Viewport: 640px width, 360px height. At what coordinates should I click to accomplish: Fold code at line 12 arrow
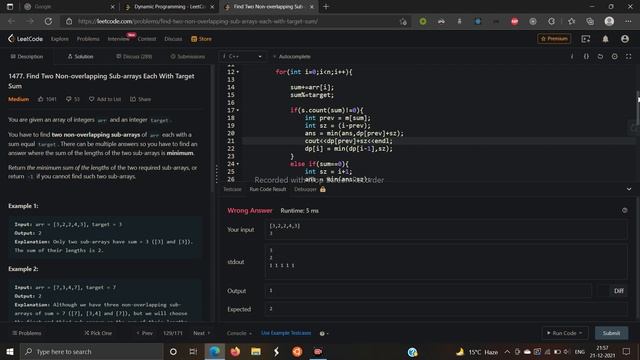238,72
